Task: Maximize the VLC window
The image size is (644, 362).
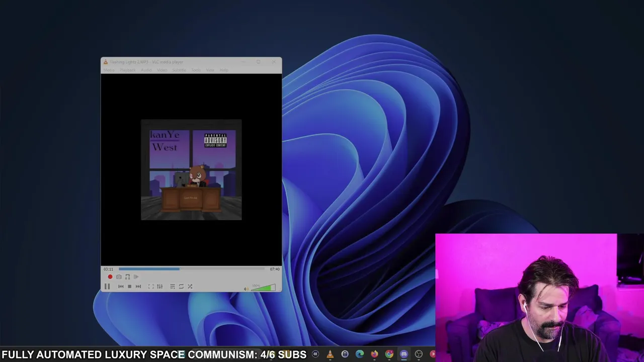Action: point(258,62)
